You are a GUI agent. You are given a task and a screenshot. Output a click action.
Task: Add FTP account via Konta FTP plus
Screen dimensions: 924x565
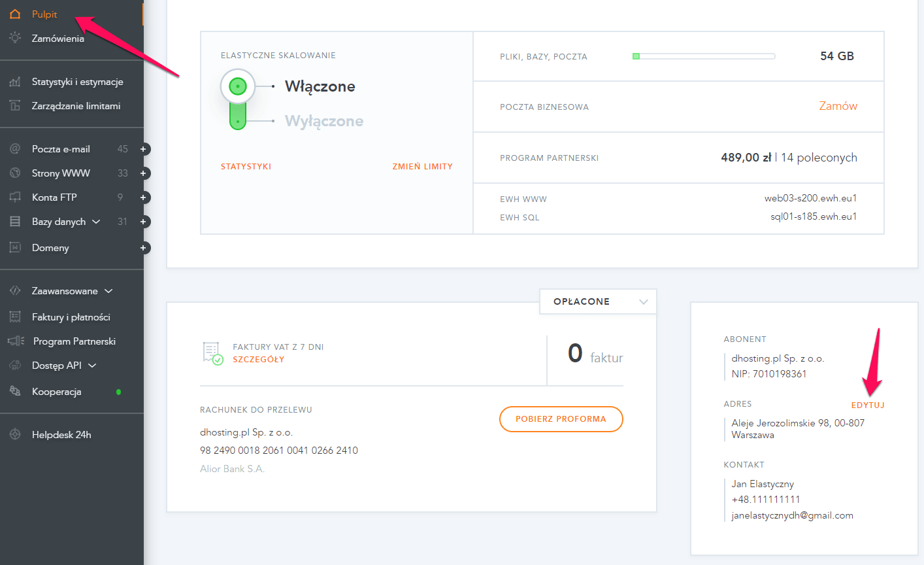[x=143, y=197]
